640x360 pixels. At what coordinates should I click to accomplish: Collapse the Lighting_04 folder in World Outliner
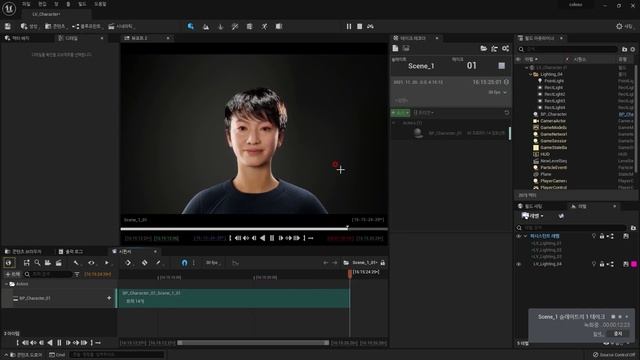pos(530,74)
